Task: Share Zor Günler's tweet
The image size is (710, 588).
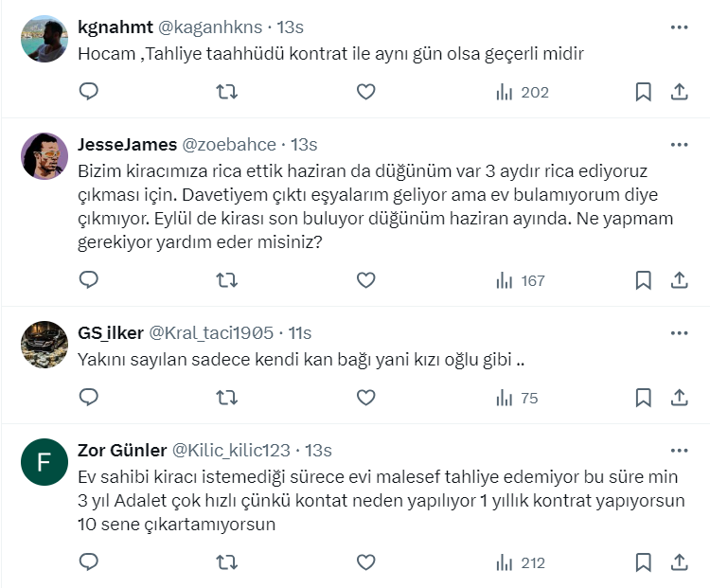Action: [x=679, y=562]
